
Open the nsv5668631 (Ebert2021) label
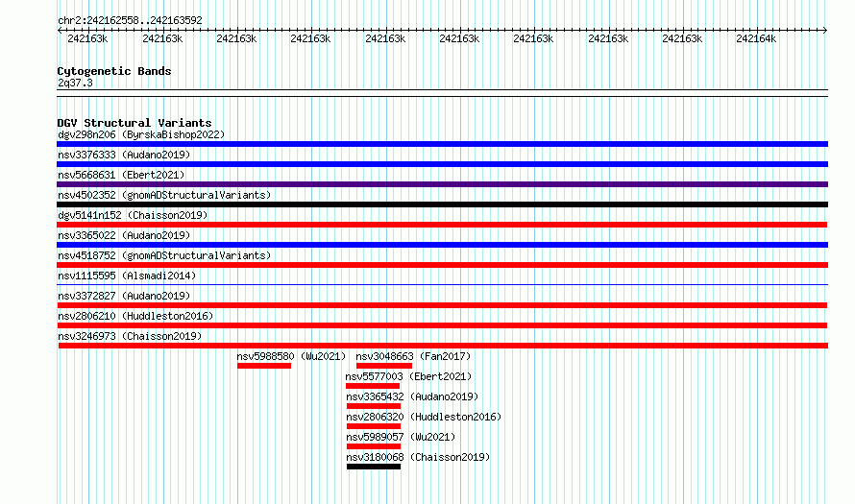coord(122,175)
